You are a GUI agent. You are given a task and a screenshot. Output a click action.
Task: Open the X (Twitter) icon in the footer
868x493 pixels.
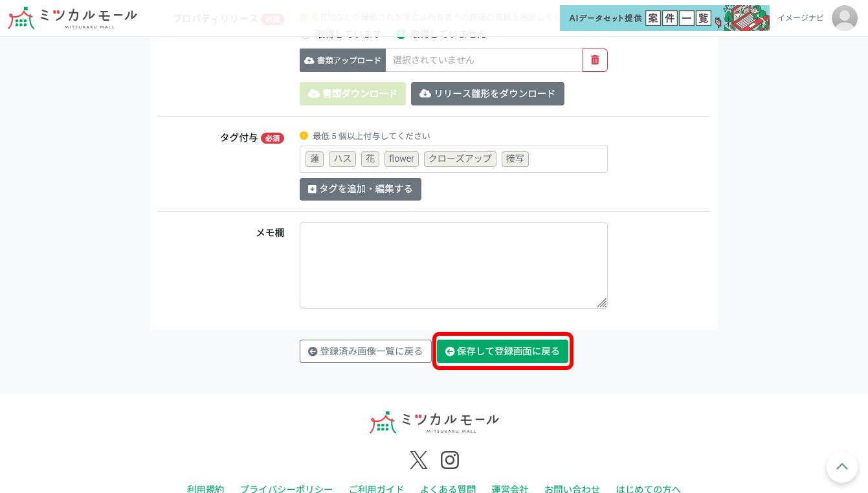coord(418,460)
